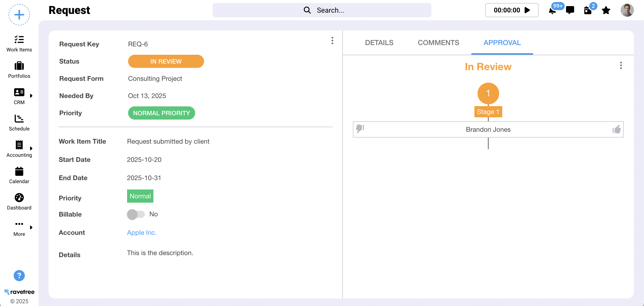Toggle the Billable switch
644x306 pixels.
(136, 214)
